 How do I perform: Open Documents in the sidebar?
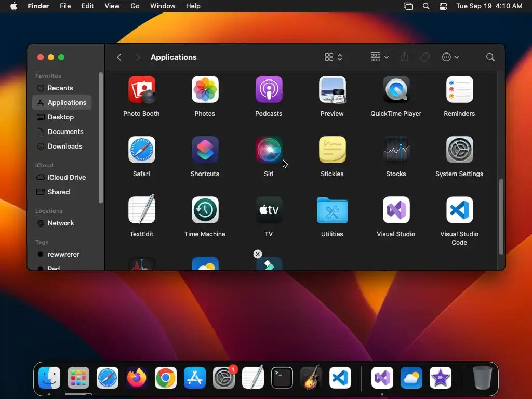62,131
